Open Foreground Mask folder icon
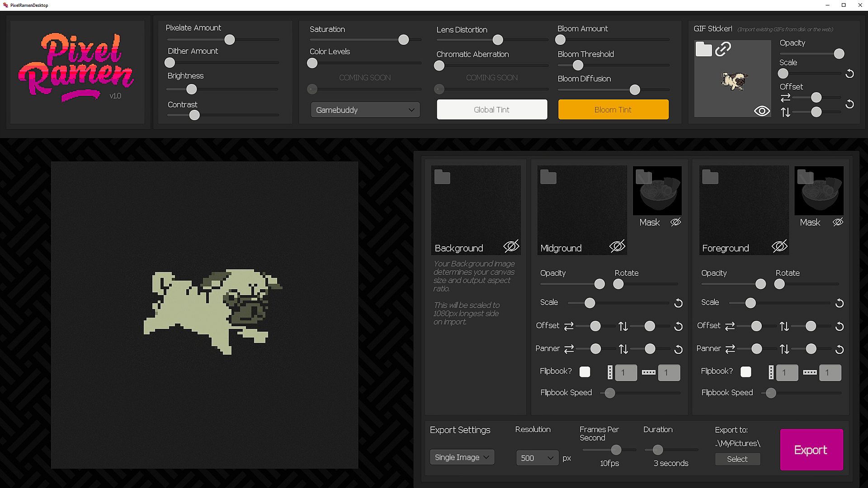 point(805,177)
